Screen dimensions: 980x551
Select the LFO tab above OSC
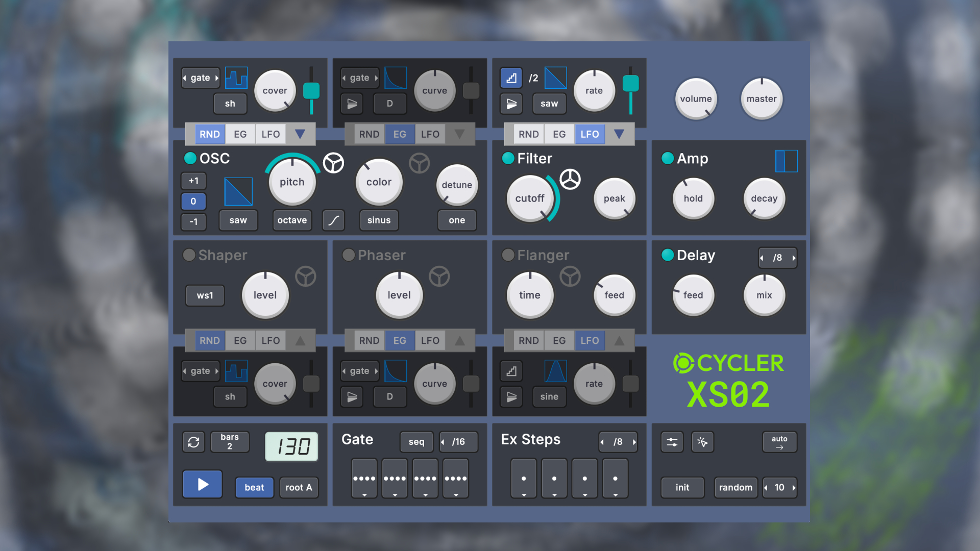[x=271, y=134]
